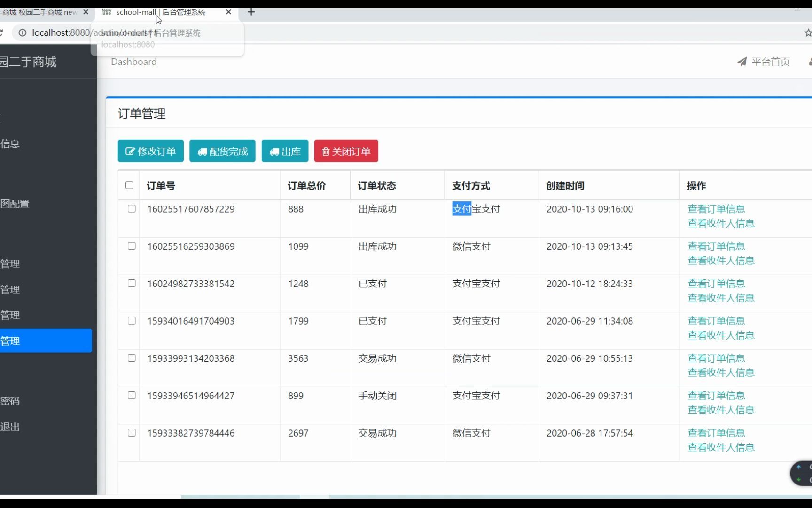The width and height of the screenshot is (812, 508).
Task: Open 查看收件人信息 for order 16025516259303869
Action: pos(721,261)
